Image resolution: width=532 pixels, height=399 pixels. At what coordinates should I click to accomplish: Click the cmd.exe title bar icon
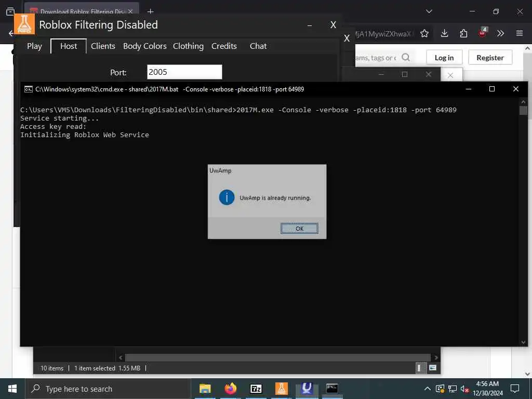pos(29,89)
